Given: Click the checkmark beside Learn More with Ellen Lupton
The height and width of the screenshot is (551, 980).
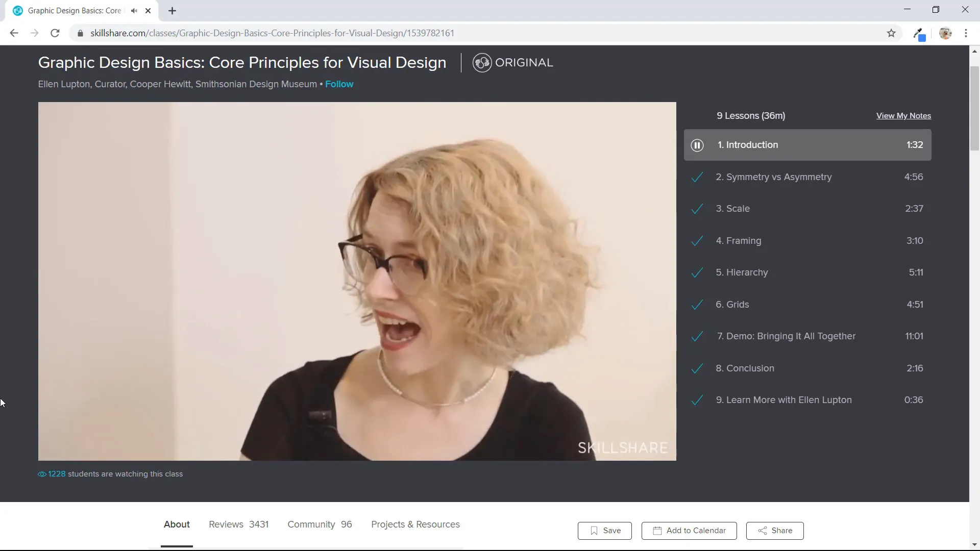Looking at the screenshot, I should pos(697,400).
